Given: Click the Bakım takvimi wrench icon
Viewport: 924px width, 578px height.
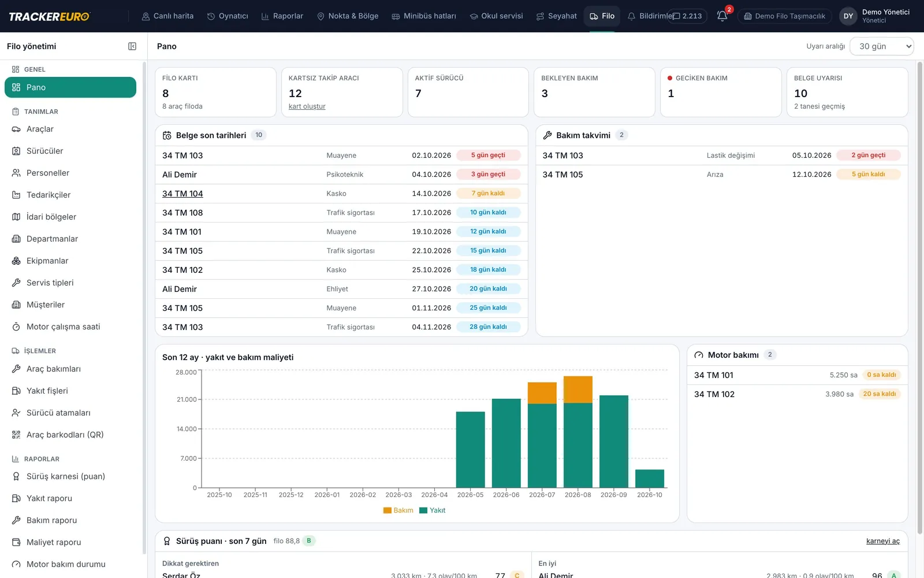Looking at the screenshot, I should click(x=547, y=135).
